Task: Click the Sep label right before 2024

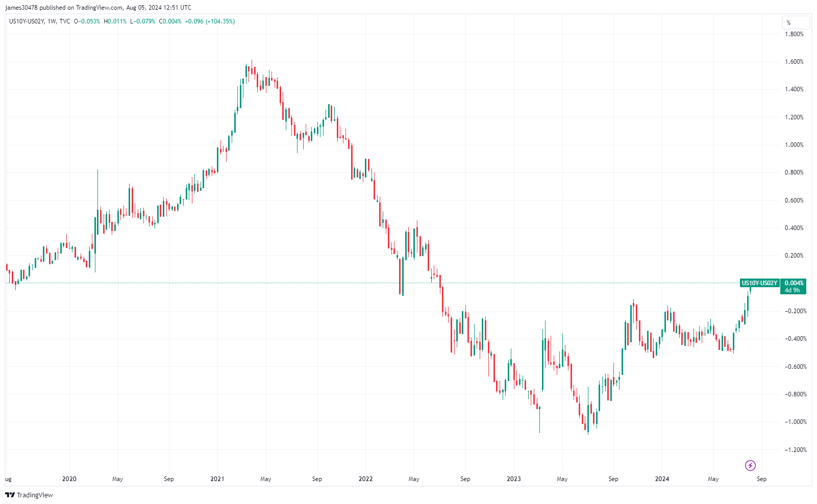Action: [613, 479]
